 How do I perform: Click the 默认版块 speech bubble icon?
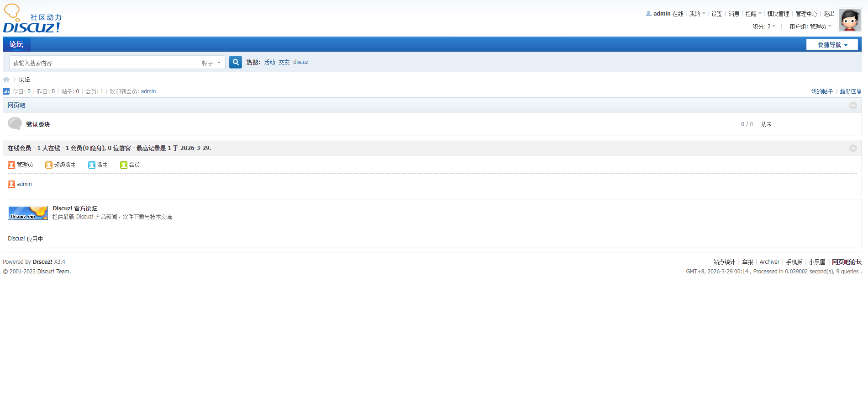pyautogui.click(x=15, y=124)
